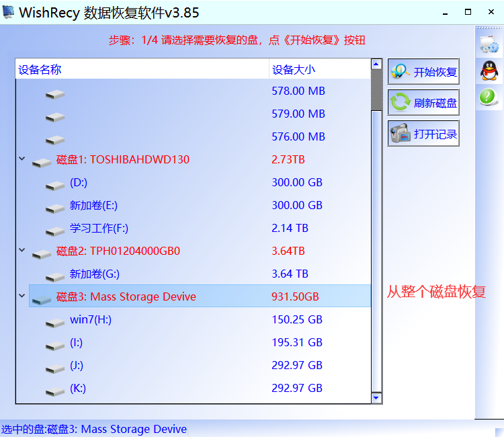
Task: Select the 新加卷(G:) partition
Action: (x=95, y=274)
